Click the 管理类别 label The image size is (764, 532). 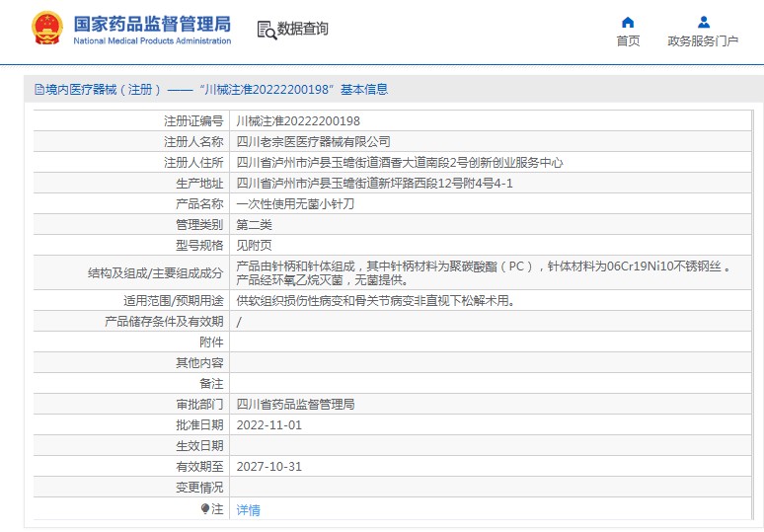click(199, 225)
